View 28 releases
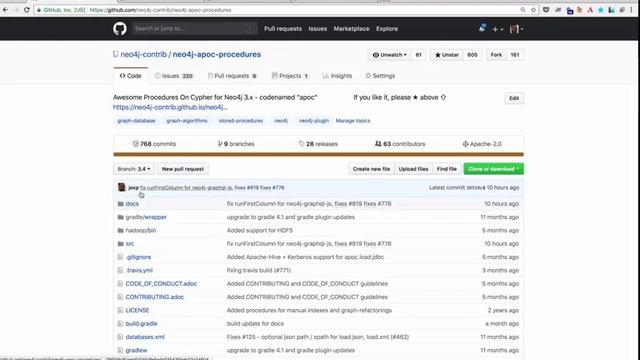 pos(318,144)
